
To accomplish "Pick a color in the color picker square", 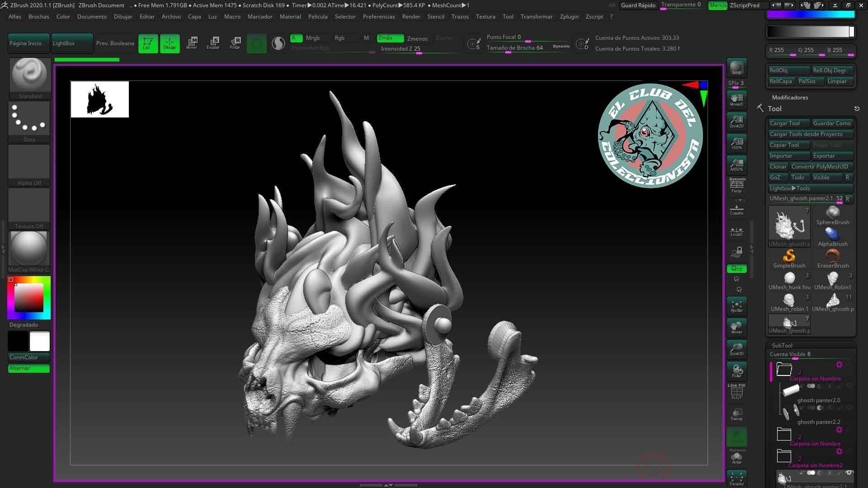I will click(x=29, y=298).
